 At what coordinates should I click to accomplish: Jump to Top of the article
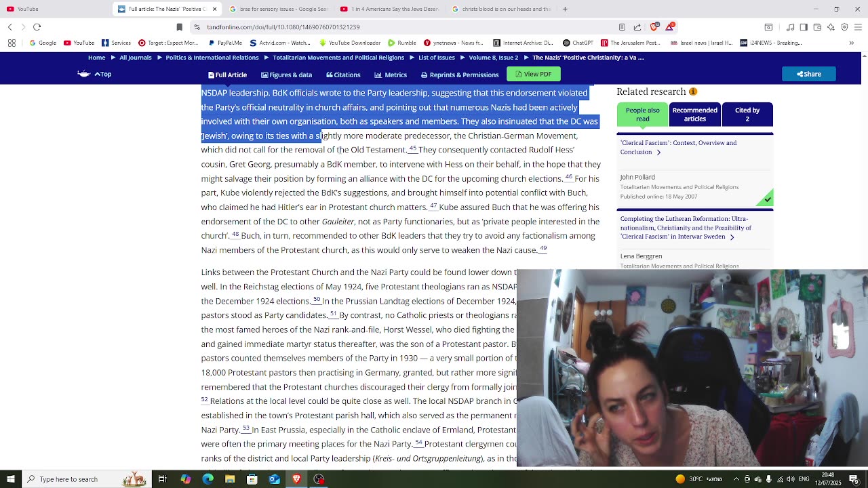[x=103, y=75]
